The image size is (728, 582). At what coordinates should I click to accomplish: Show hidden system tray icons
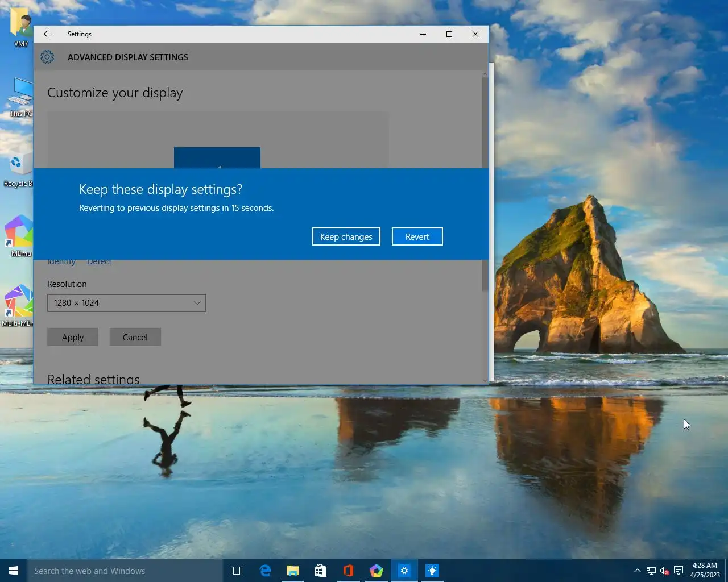click(x=638, y=571)
